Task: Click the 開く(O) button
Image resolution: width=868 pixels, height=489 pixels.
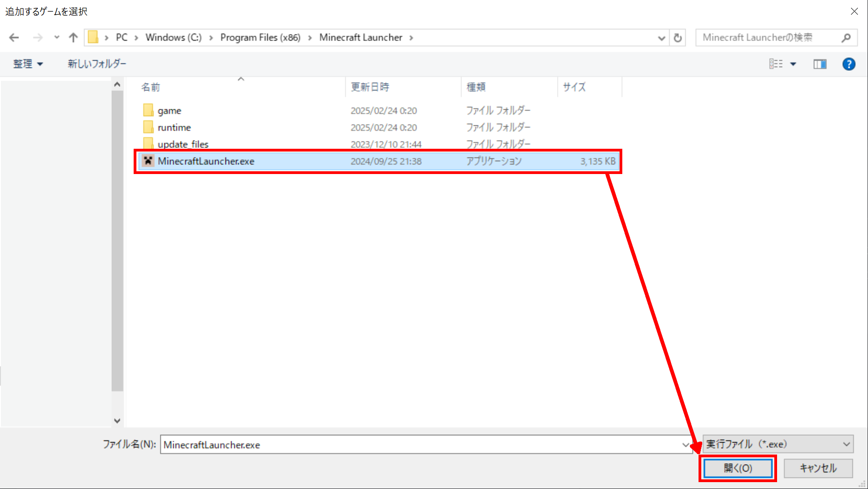Action: [x=738, y=468]
